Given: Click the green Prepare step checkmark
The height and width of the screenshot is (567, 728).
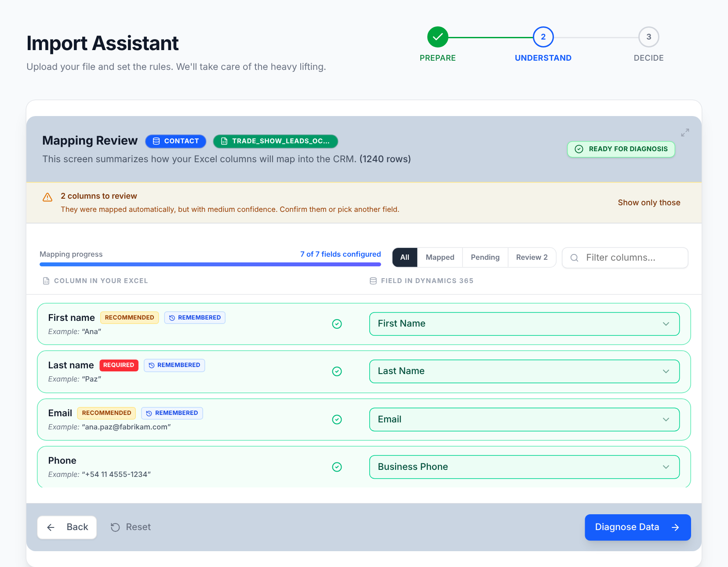Looking at the screenshot, I should [437, 37].
